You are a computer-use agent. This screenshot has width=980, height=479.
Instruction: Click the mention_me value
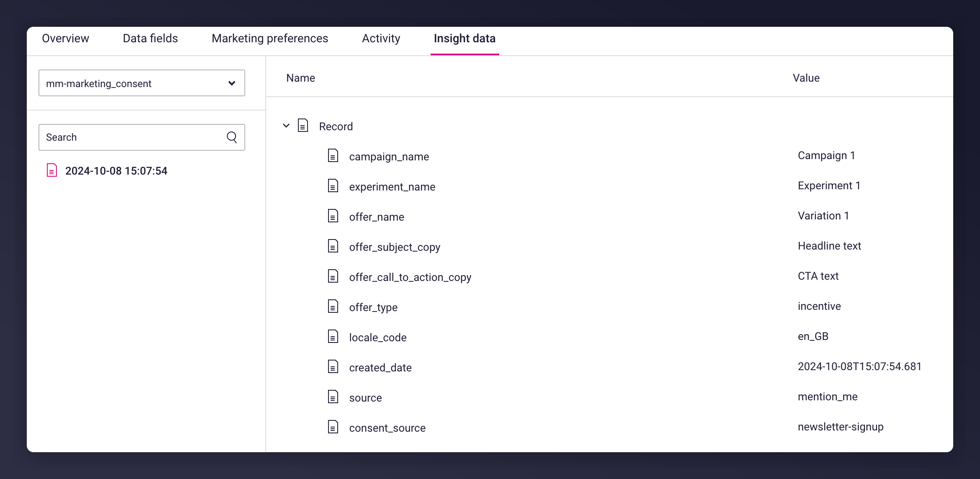(x=828, y=397)
